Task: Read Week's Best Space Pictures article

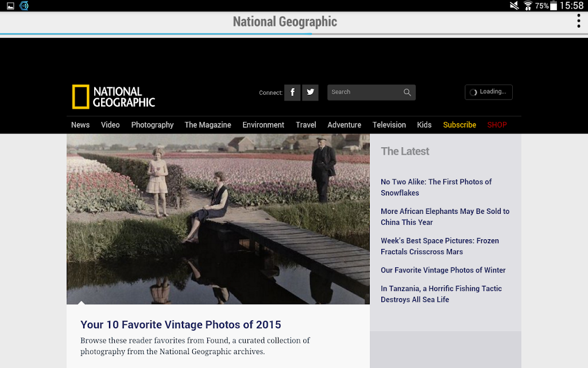Action: 439,246
